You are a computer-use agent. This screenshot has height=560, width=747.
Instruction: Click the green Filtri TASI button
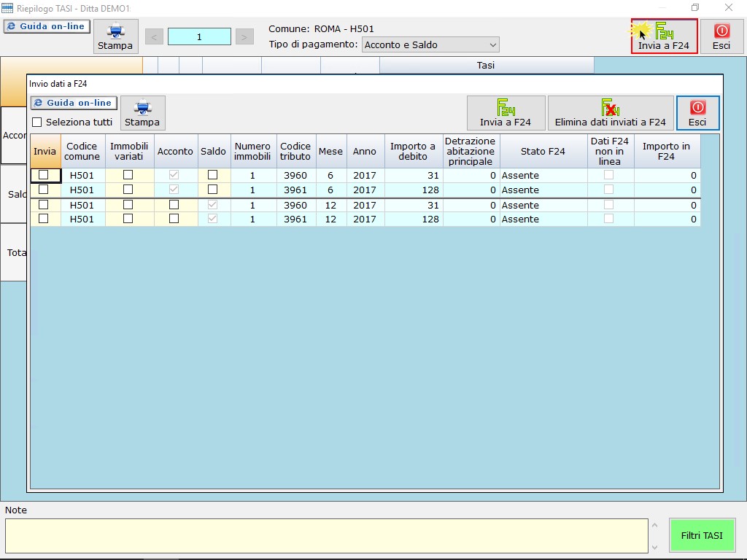702,535
